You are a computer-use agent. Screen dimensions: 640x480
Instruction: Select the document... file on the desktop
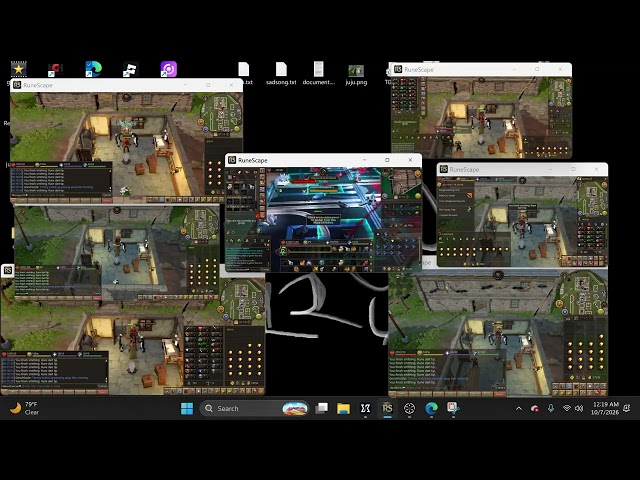point(319,73)
